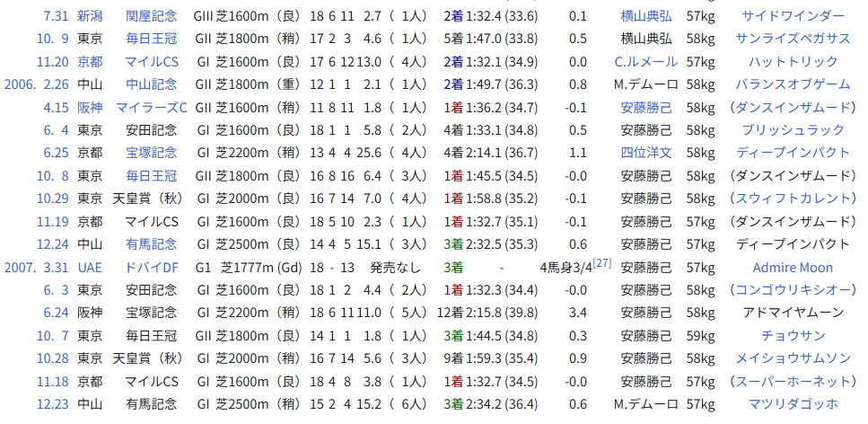Click the メイショウサムソン link

pos(793,358)
